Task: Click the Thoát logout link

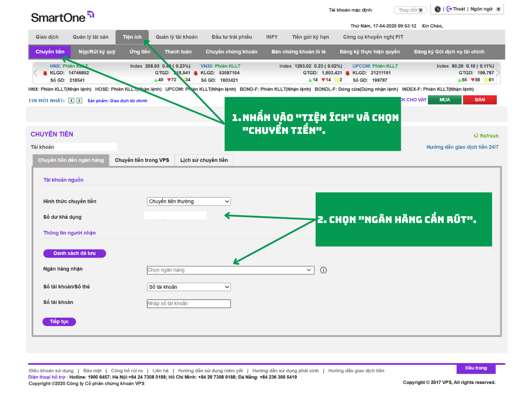Action: pos(459,9)
